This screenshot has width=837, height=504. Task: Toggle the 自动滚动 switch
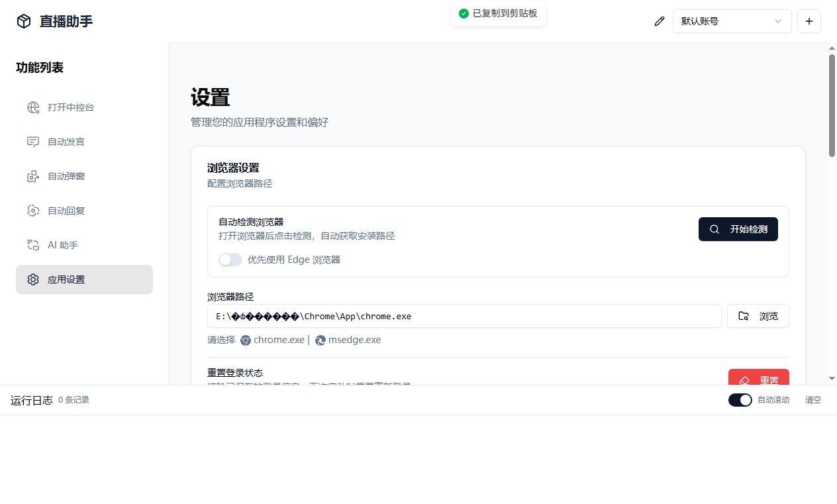point(740,400)
